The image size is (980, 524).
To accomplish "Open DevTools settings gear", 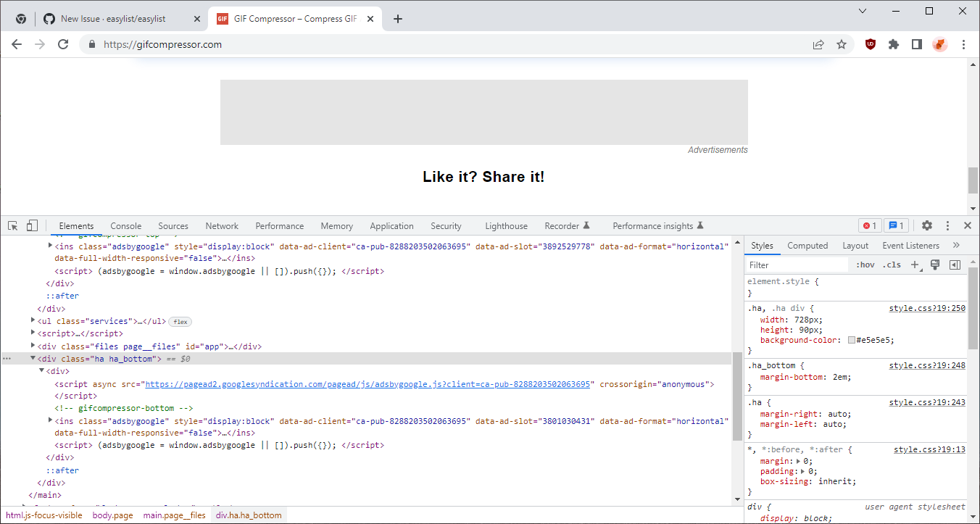I will click(x=928, y=225).
